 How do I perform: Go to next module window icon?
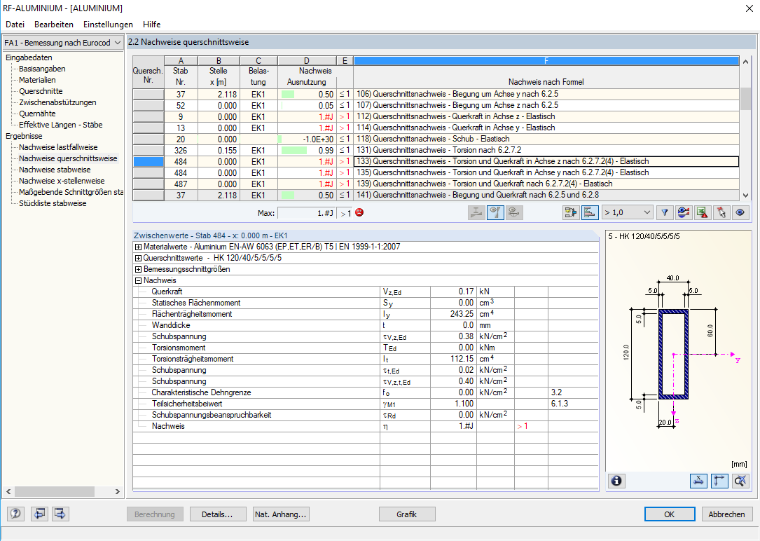60,513
